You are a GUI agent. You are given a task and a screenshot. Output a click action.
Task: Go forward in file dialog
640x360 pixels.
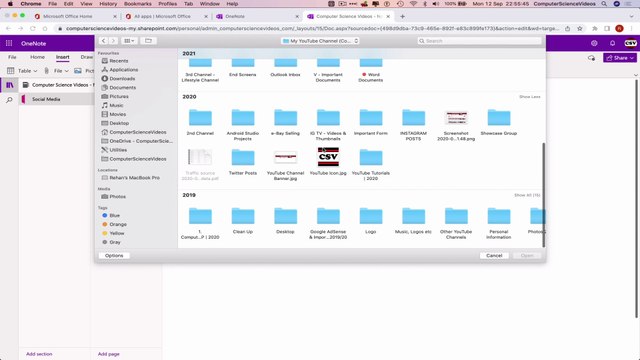pyautogui.click(x=113, y=41)
